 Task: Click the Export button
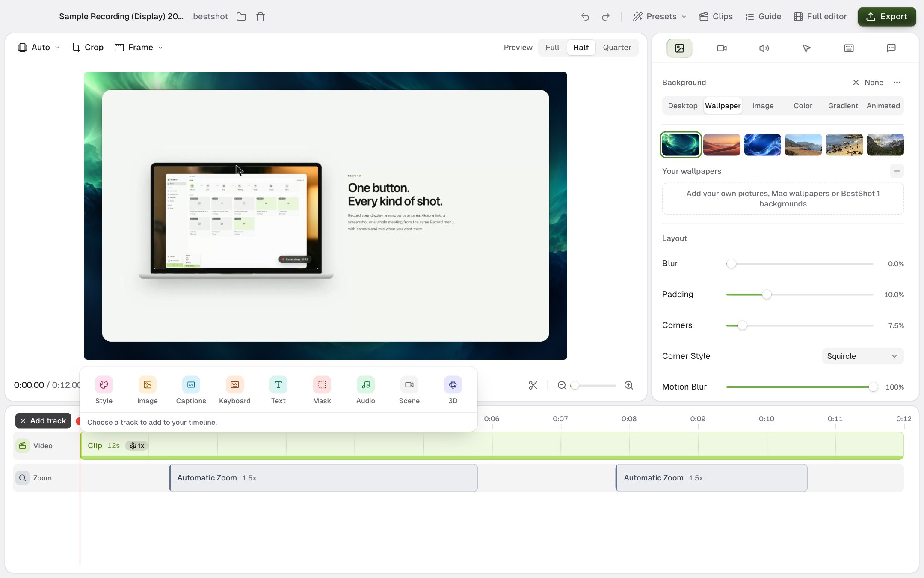(x=886, y=17)
